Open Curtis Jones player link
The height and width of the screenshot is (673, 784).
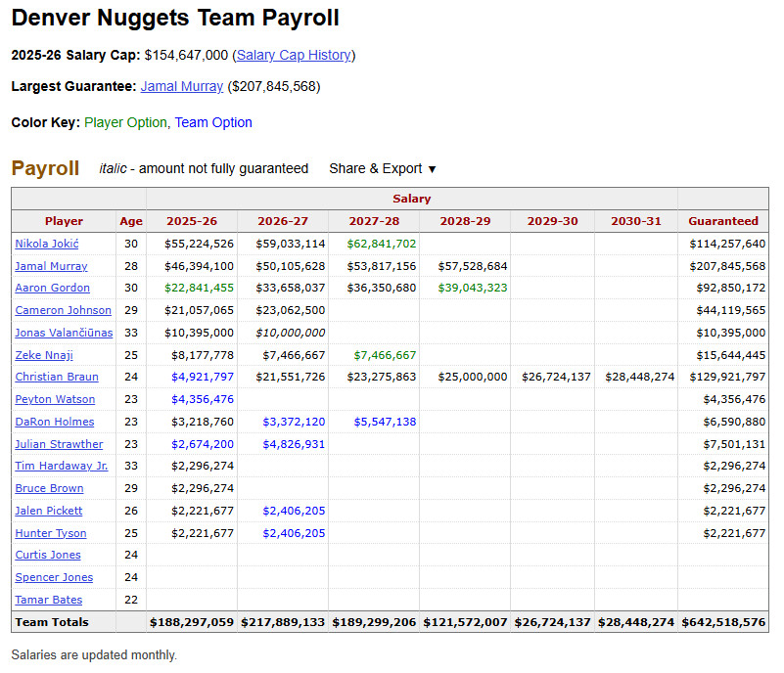[x=48, y=555]
